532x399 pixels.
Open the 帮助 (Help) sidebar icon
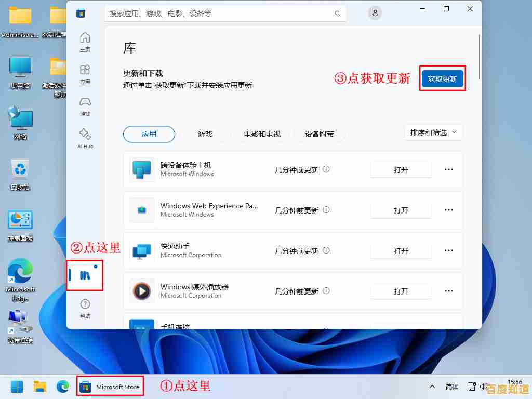pyautogui.click(x=85, y=308)
